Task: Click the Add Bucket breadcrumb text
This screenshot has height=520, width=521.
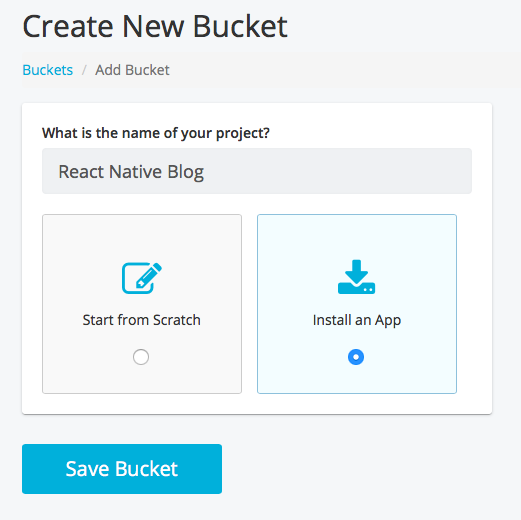Action: 132,70
